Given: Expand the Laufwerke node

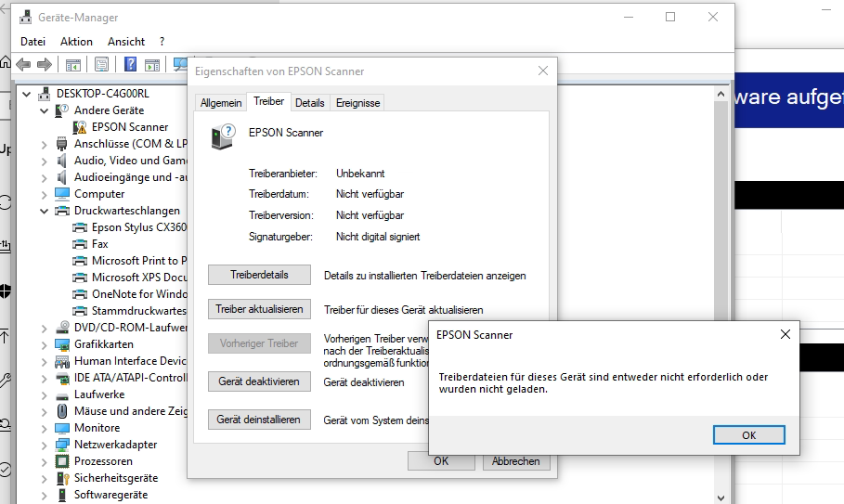Looking at the screenshot, I should click(x=45, y=394).
